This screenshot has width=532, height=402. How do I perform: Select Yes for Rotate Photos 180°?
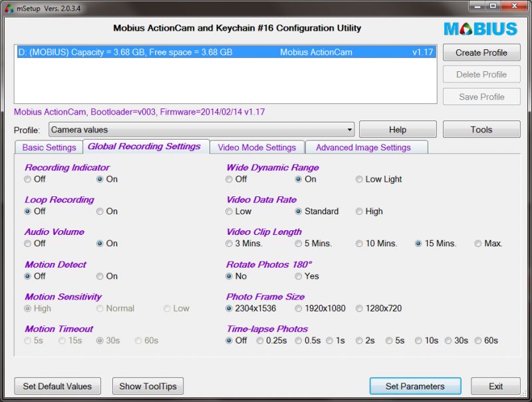click(307, 276)
